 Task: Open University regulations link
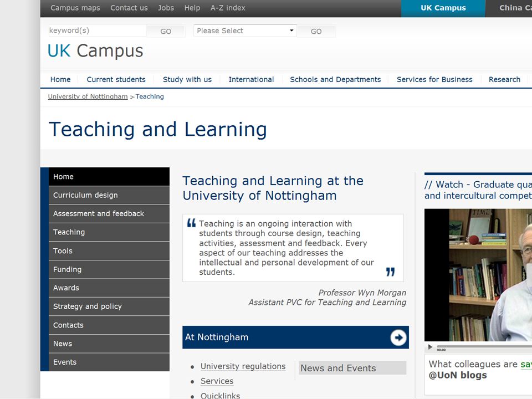pyautogui.click(x=243, y=366)
